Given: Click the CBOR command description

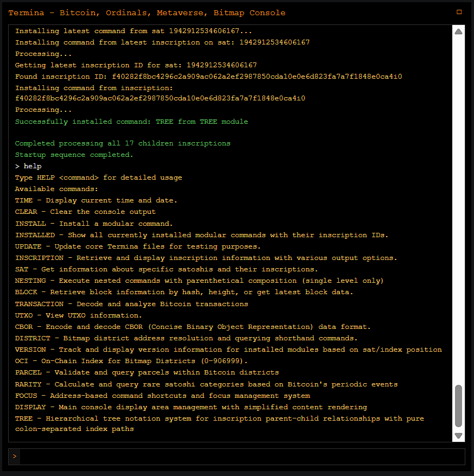Looking at the screenshot, I should pos(193,327).
